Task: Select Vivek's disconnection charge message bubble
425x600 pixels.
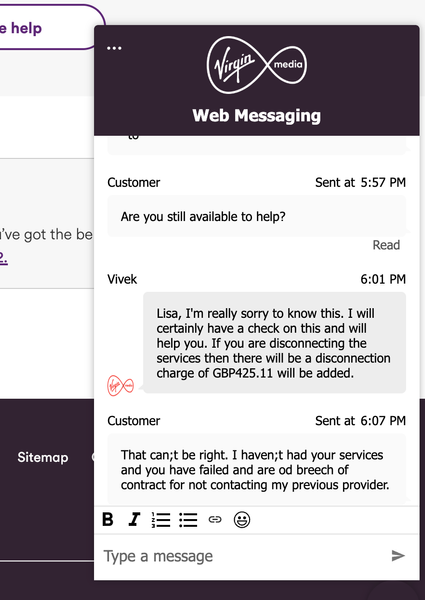Action: click(274, 343)
